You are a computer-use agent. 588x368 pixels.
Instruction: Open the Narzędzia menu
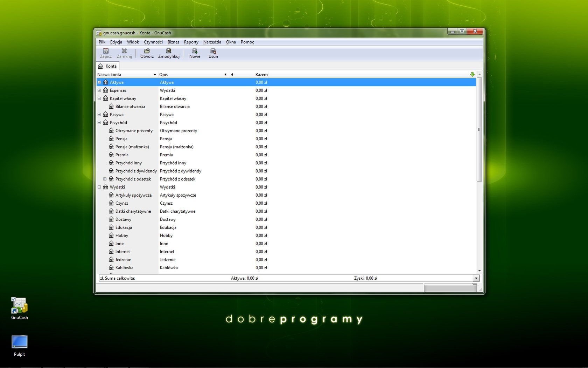point(212,42)
